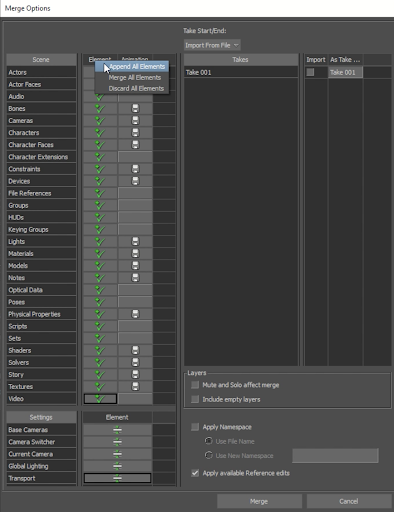Viewport: 394px width, 512px height.
Task: Click the Character Faces animation disk icon
Action: 135,145
